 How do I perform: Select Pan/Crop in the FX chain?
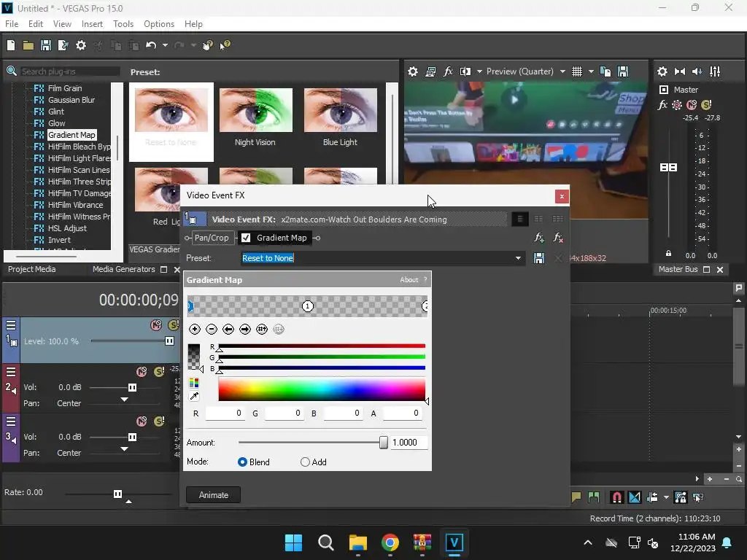[212, 238]
